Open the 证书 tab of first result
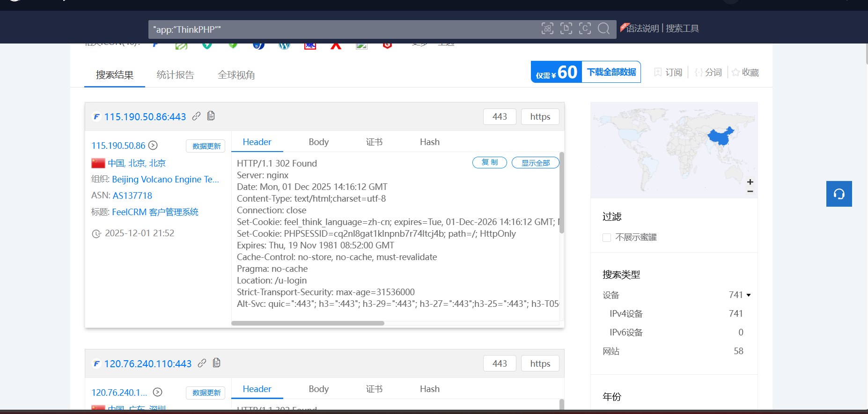The width and height of the screenshot is (868, 414). [x=374, y=142]
